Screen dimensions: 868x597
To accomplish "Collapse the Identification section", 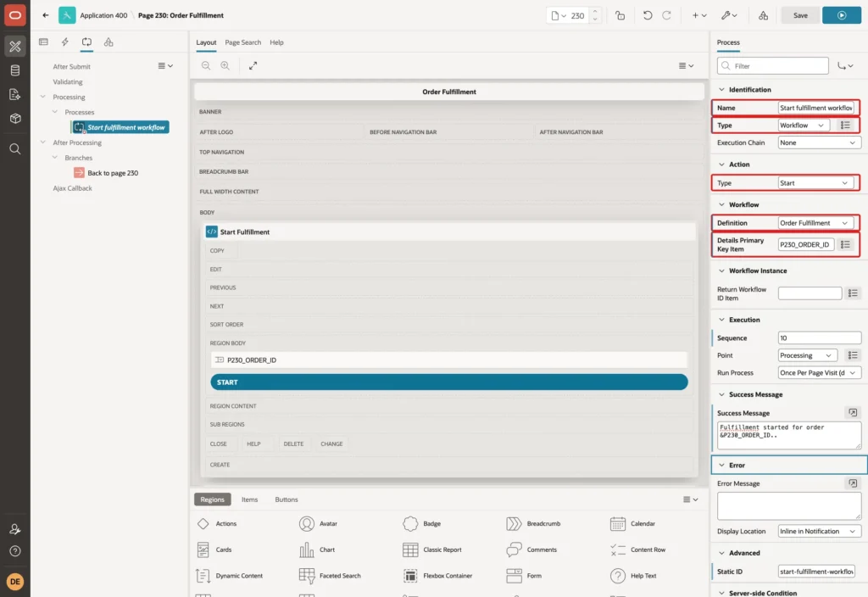I will point(721,89).
